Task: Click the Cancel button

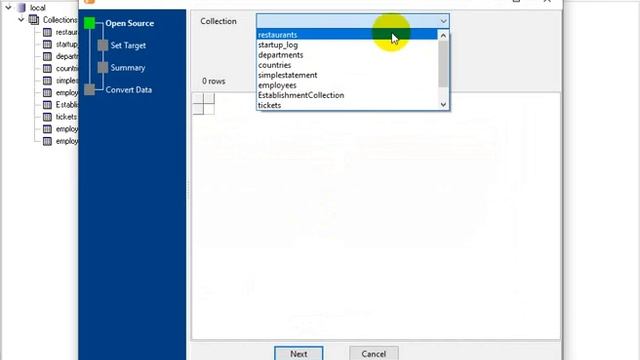Action: (x=373, y=353)
